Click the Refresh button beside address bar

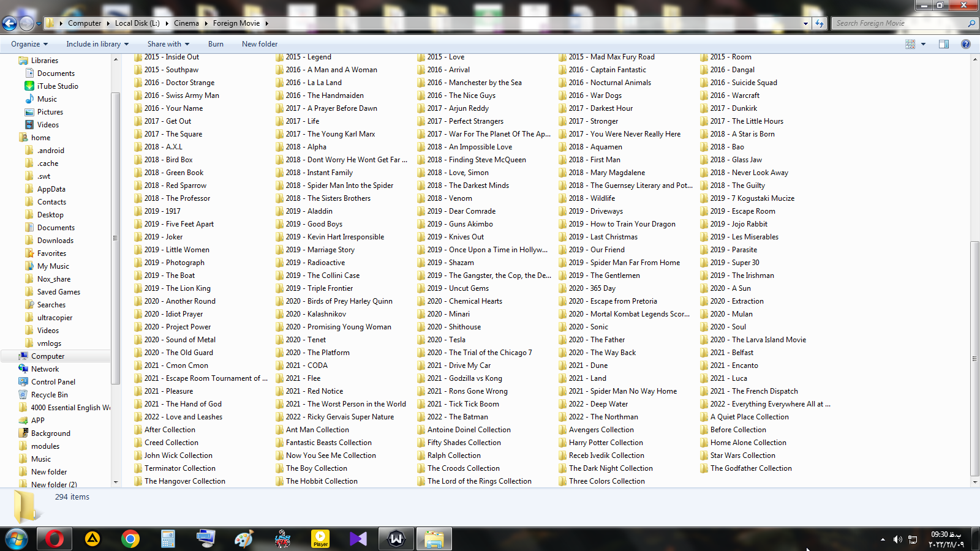820,23
